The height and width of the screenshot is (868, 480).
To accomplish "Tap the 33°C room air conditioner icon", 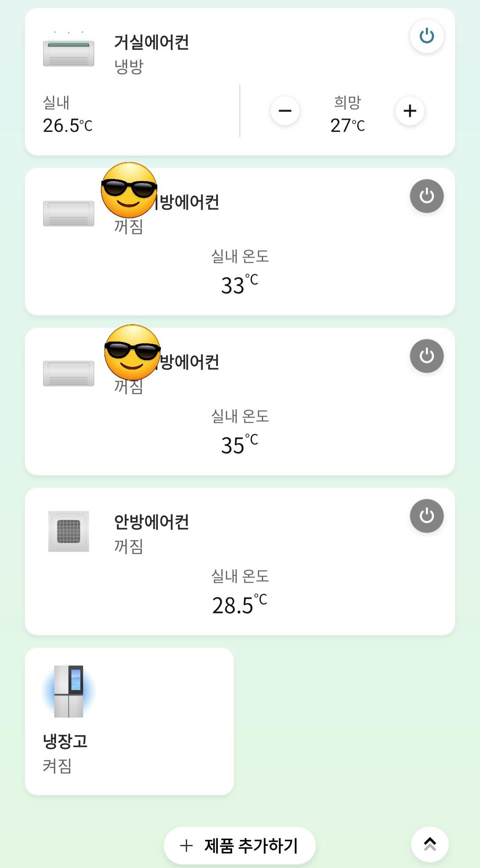I will [68, 213].
